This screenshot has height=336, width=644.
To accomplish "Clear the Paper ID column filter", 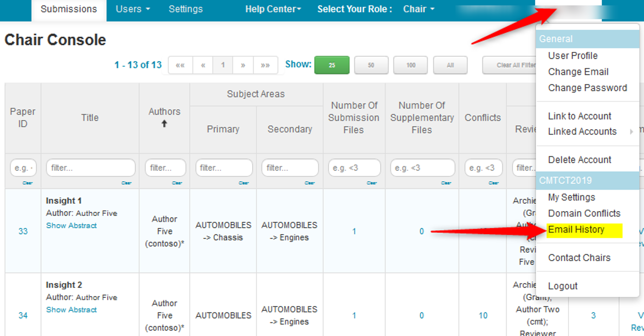I will click(x=27, y=183).
